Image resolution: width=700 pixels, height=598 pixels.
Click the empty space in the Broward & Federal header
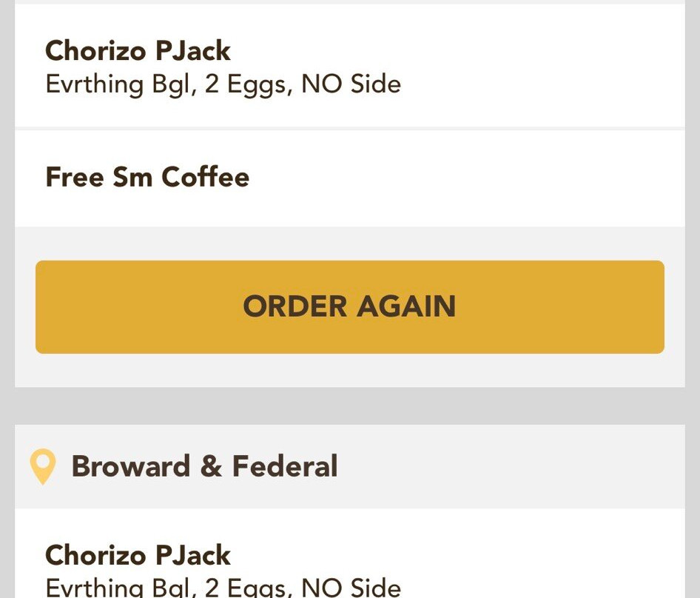coord(509,466)
